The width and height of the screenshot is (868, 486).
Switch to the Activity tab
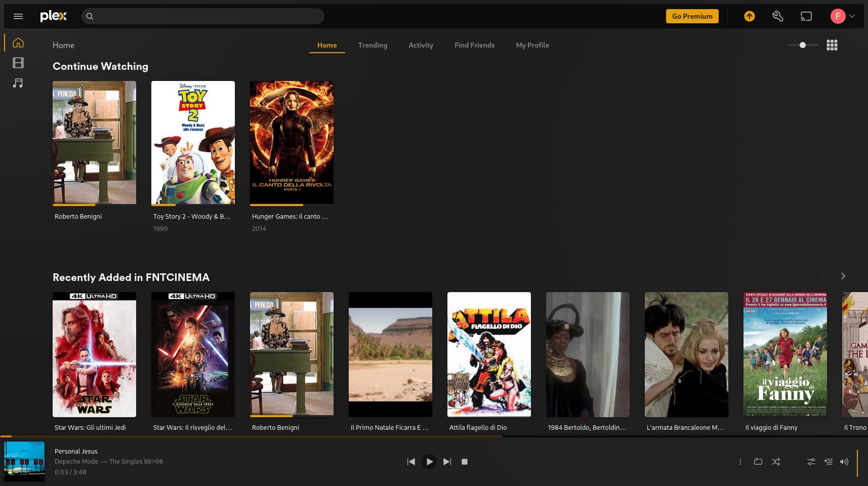[x=421, y=45]
